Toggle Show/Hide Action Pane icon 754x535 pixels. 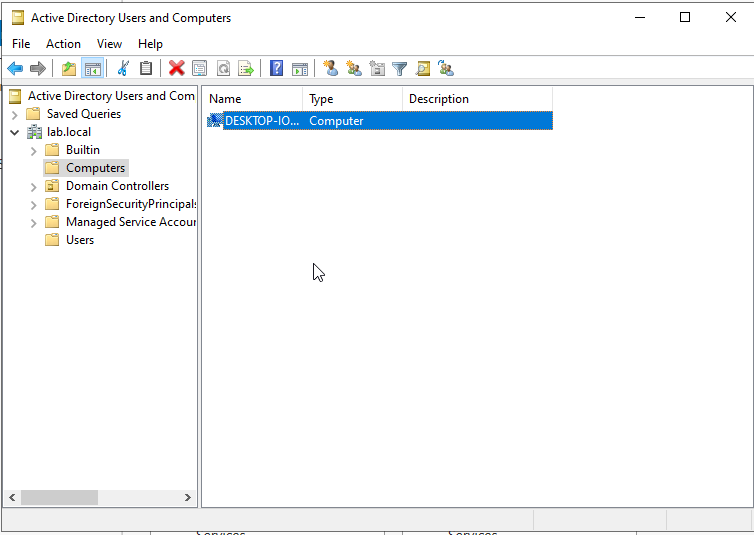[300, 68]
